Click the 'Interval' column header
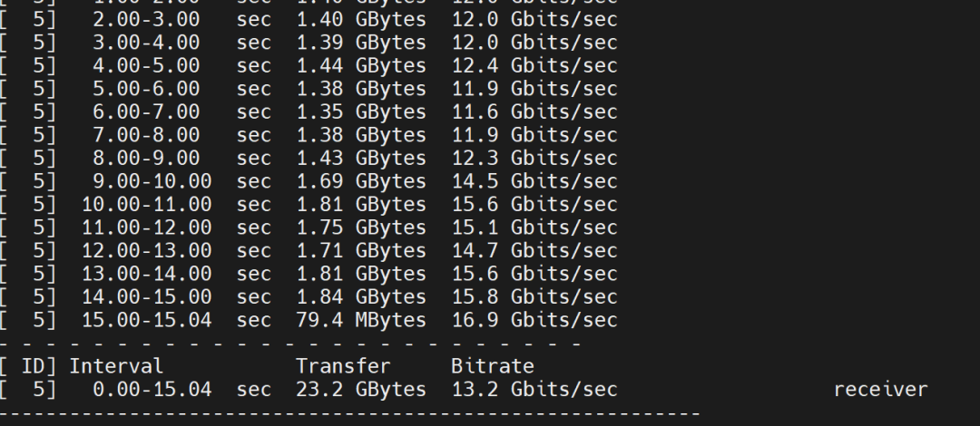Image resolution: width=980 pixels, height=426 pixels. point(116,366)
